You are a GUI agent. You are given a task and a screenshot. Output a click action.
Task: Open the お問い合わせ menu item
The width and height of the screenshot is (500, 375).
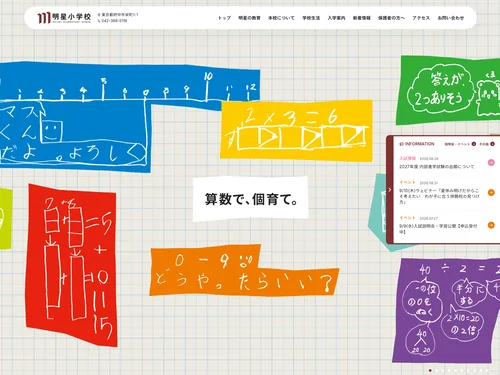pyautogui.click(x=451, y=18)
